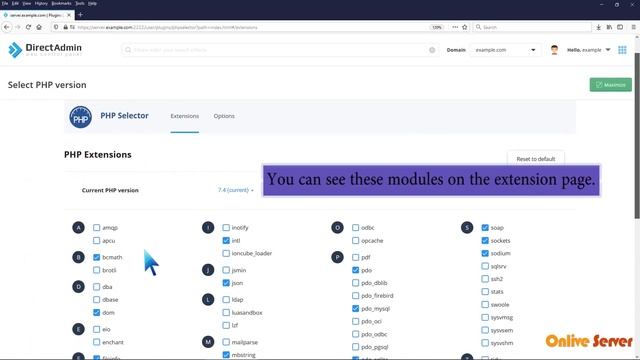The image size is (640, 360).
Task: Enable the ldap extension checkbox
Action: pos(226,300)
